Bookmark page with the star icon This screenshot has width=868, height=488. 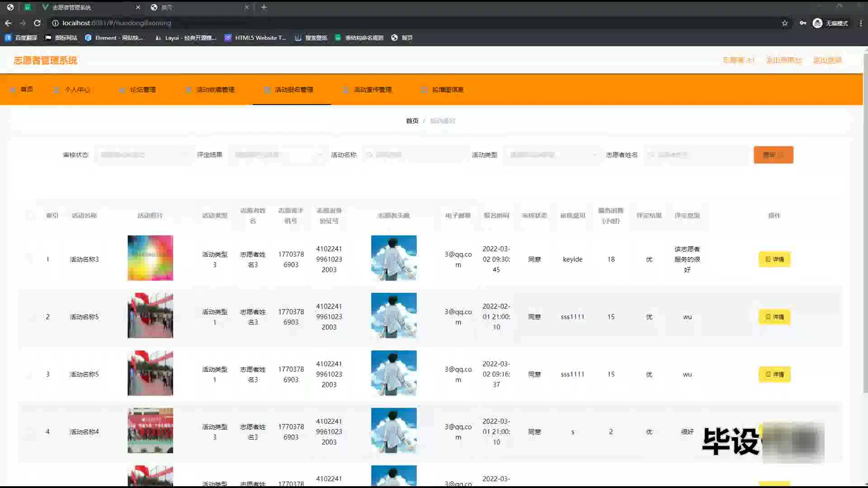785,23
